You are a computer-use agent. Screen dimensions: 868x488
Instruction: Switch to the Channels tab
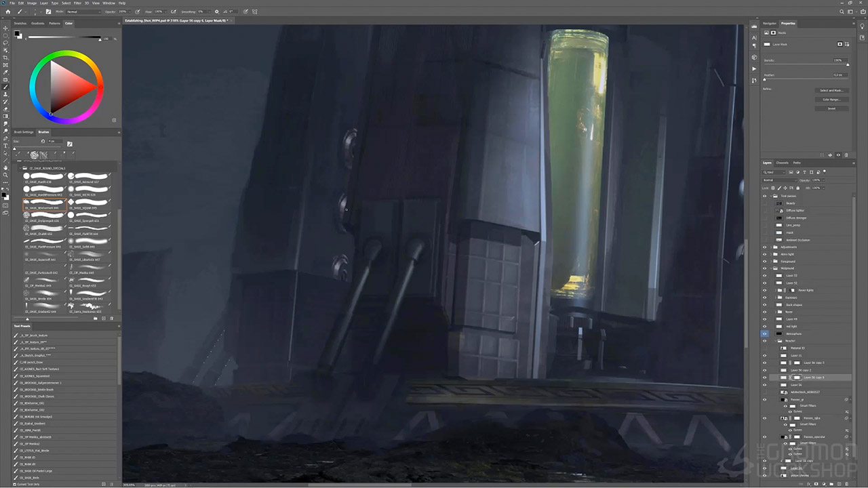(x=783, y=163)
